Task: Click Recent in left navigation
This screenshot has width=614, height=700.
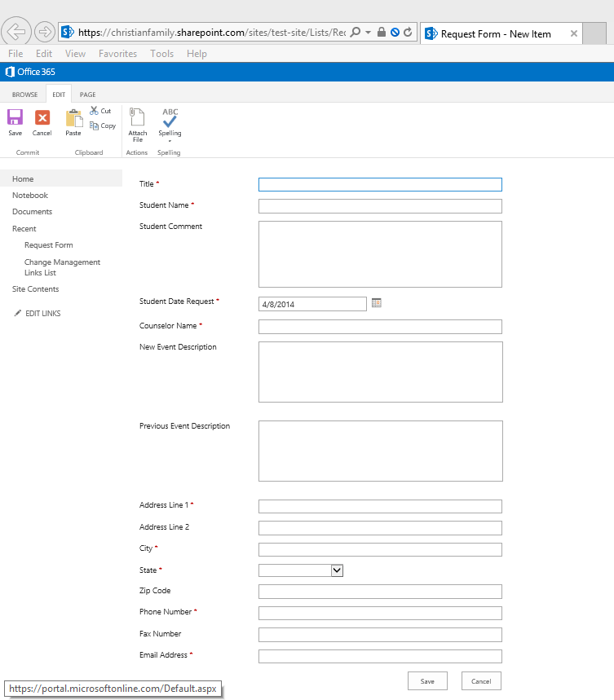Action: [x=24, y=228]
